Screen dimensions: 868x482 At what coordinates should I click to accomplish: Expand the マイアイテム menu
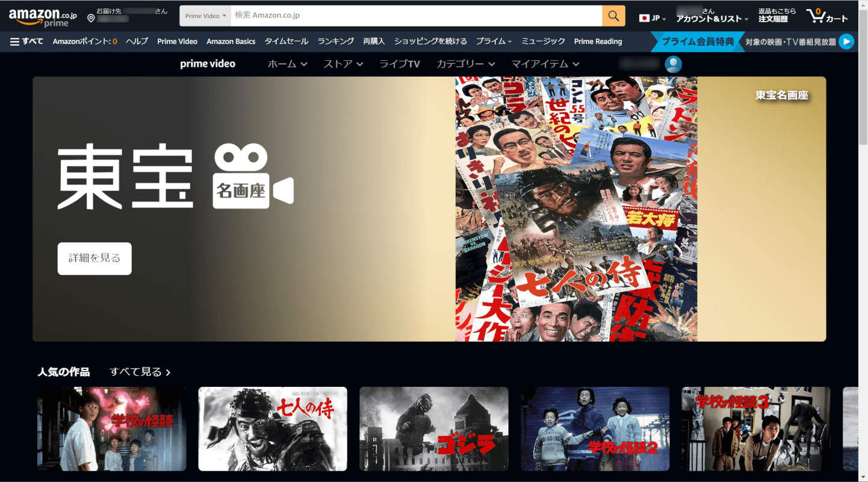(x=545, y=64)
